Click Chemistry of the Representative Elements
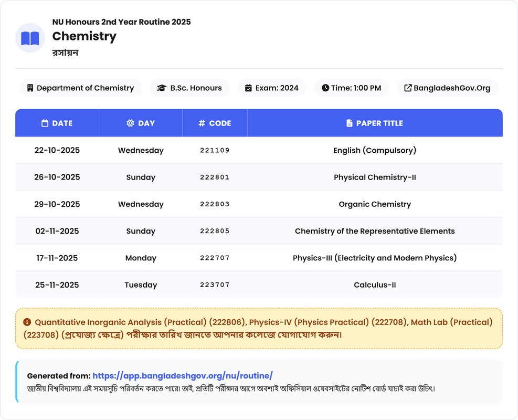The width and height of the screenshot is (518, 420). 375,231
